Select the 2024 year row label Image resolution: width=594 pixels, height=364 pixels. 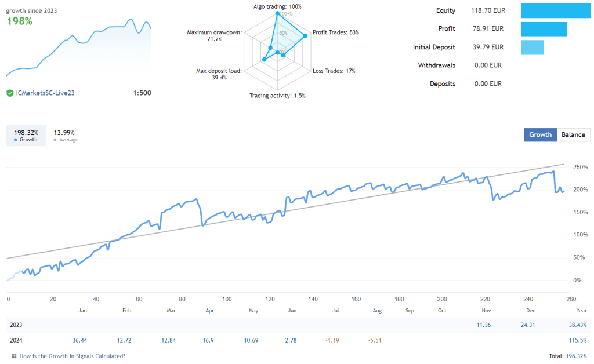(x=17, y=340)
